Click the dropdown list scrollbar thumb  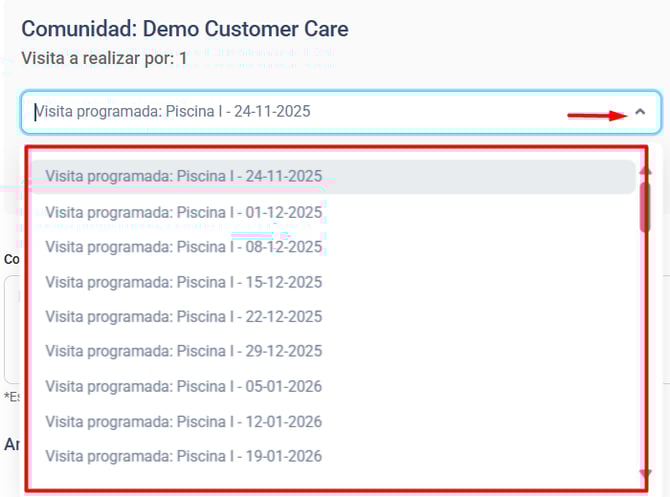tap(645, 205)
